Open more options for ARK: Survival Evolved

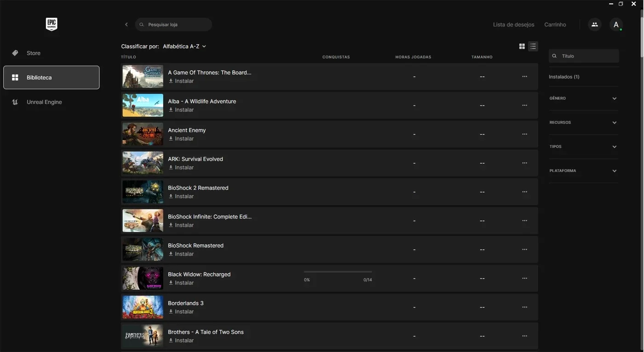tap(525, 163)
